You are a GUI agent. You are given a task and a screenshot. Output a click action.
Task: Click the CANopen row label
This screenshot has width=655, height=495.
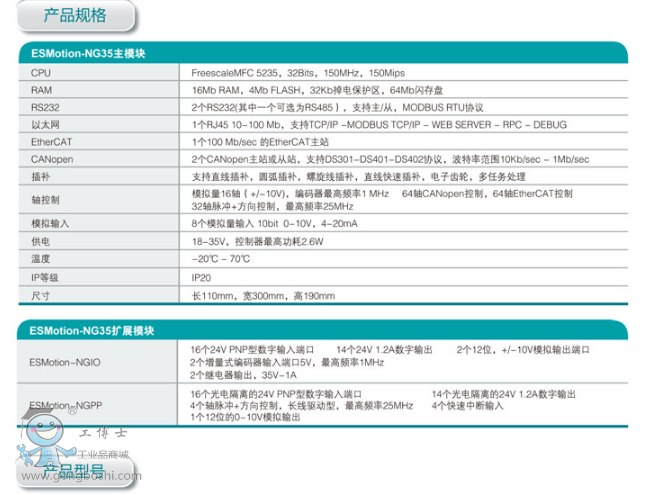point(52,160)
